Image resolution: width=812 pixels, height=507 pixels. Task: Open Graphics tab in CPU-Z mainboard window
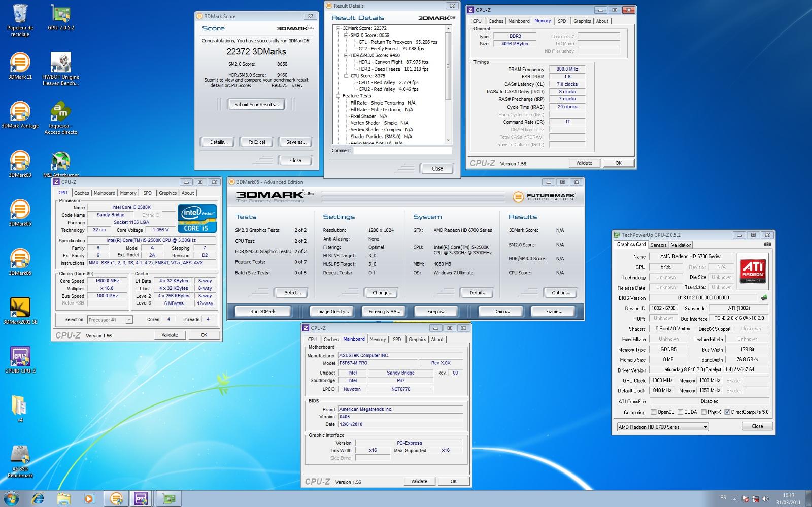click(417, 340)
